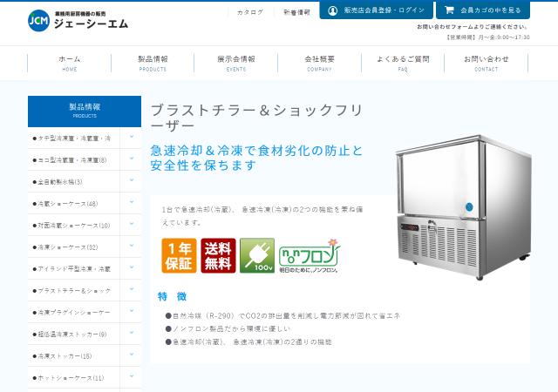Click the JCM ジェーシーエム logo
The image size is (558, 392).
(78, 21)
